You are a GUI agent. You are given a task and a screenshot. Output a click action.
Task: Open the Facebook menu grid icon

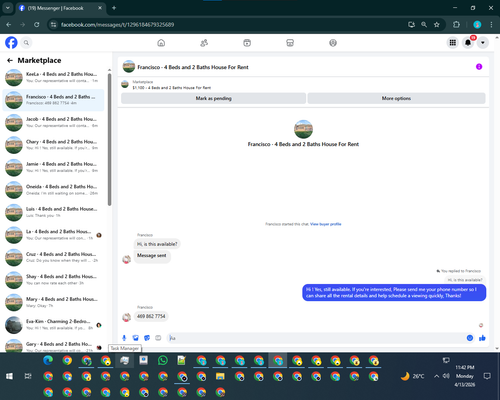pyautogui.click(x=453, y=43)
